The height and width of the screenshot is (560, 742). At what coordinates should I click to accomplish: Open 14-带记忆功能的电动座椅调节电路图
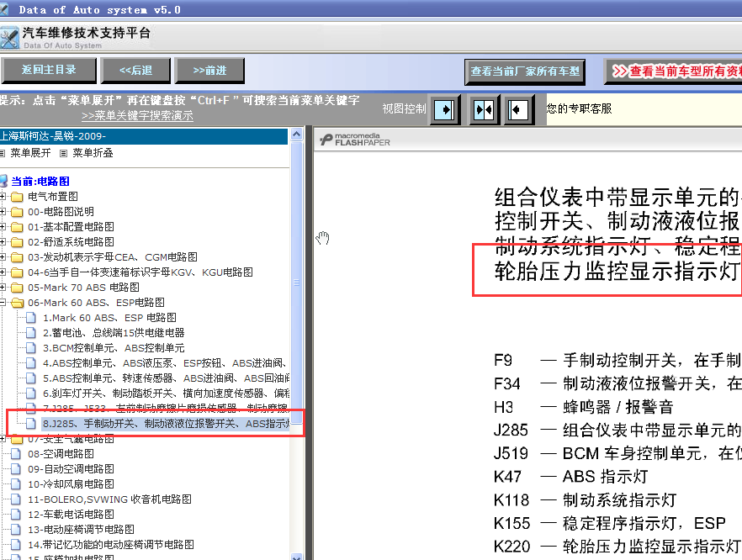(x=111, y=544)
